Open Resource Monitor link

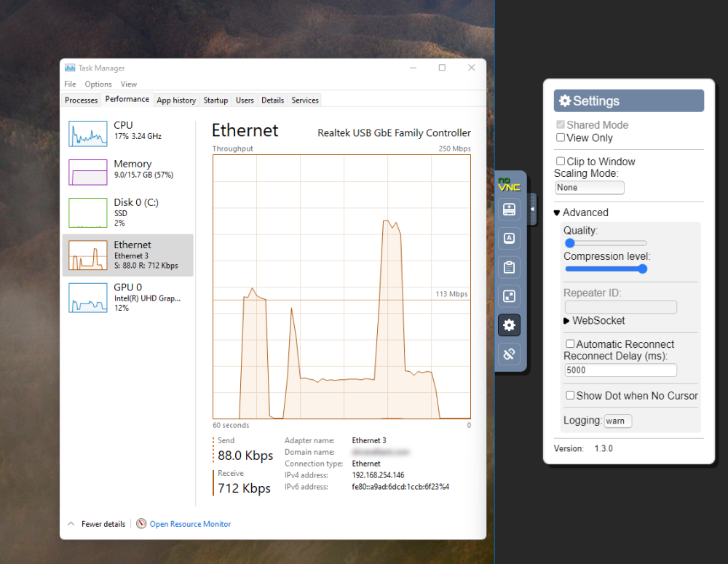click(x=190, y=524)
